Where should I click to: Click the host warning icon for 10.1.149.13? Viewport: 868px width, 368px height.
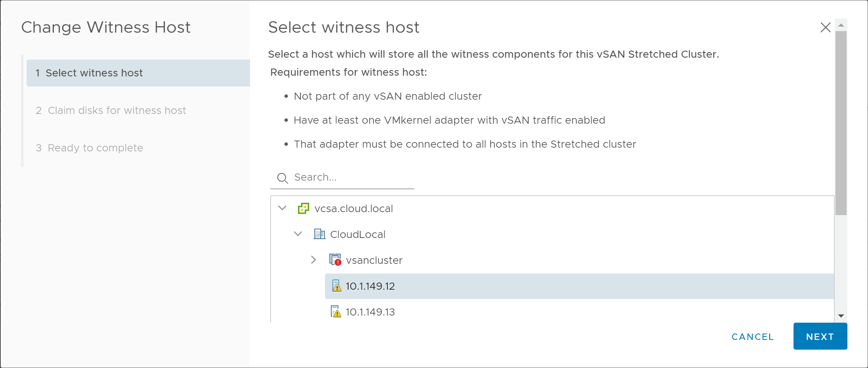coord(336,312)
